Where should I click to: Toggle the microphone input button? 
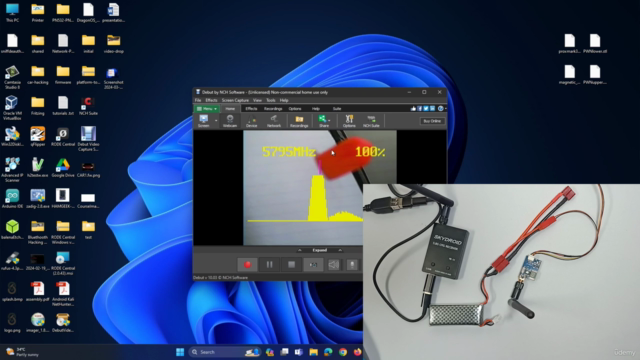tap(352, 265)
